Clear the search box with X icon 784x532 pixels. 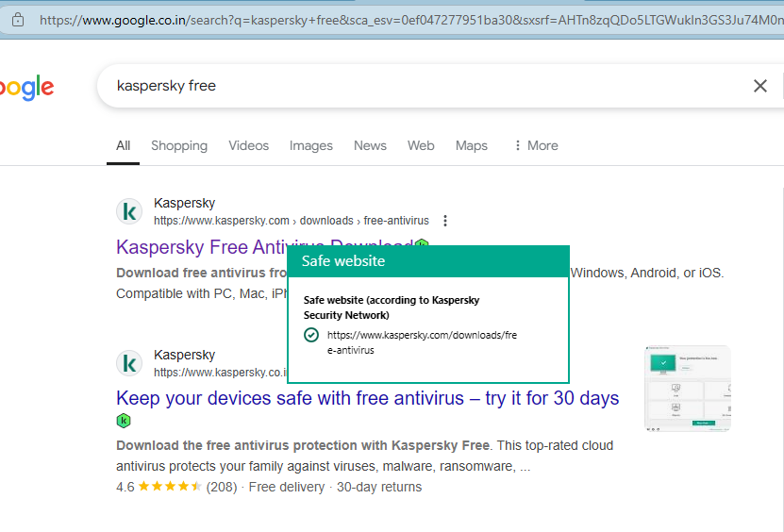click(760, 86)
